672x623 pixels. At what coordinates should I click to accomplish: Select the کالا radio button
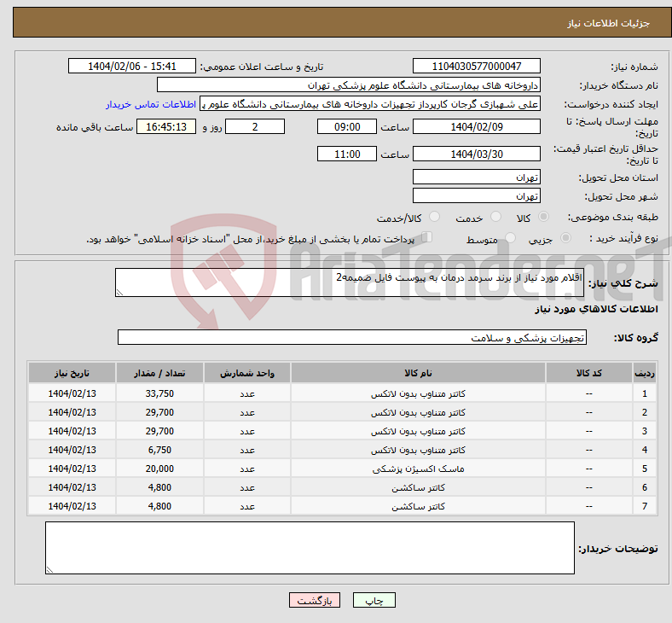[543, 217]
